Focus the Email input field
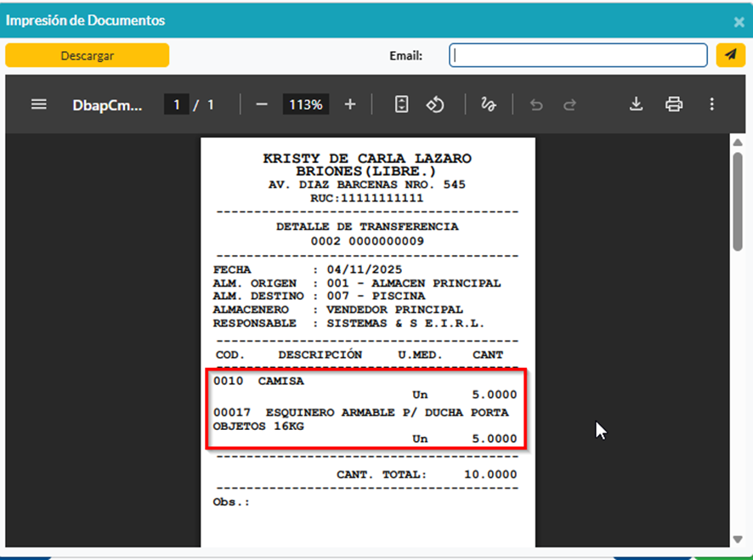Screen dimensions: 753x560 click(578, 55)
